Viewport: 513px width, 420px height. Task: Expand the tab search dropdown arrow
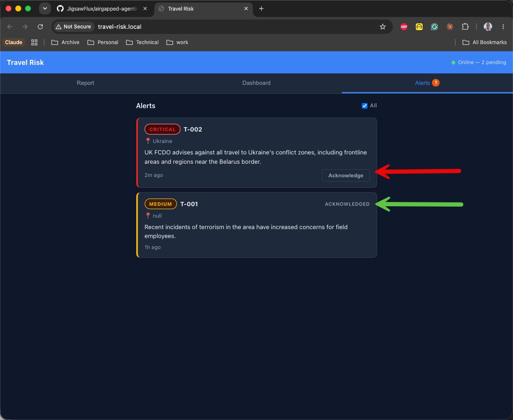pyautogui.click(x=45, y=8)
